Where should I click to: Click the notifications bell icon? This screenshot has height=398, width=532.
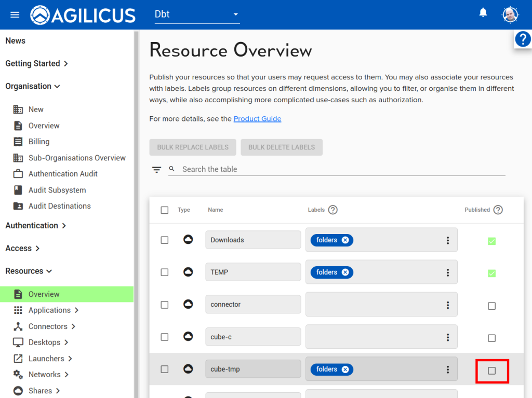click(x=483, y=13)
